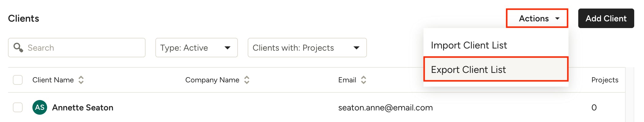
Task: Click the Clients with: Projects arrow
Action: tap(356, 48)
